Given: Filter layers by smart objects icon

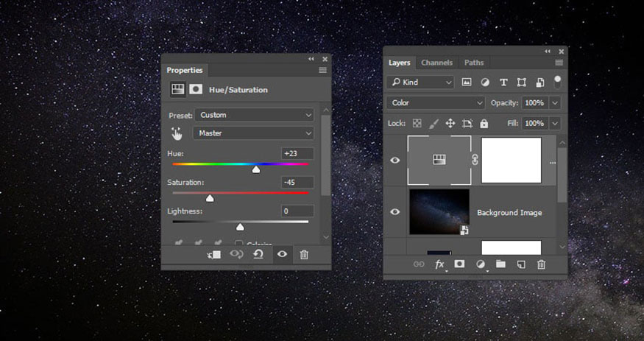Looking at the screenshot, I should click(x=540, y=82).
